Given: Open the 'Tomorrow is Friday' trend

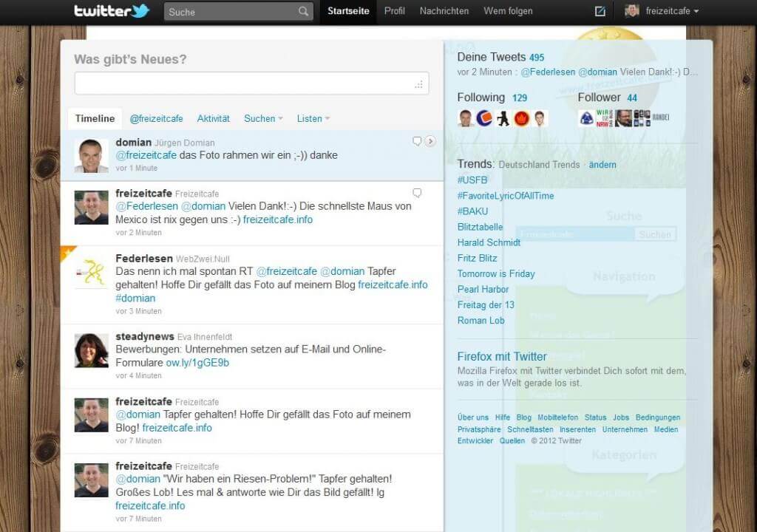Looking at the screenshot, I should 496,273.
